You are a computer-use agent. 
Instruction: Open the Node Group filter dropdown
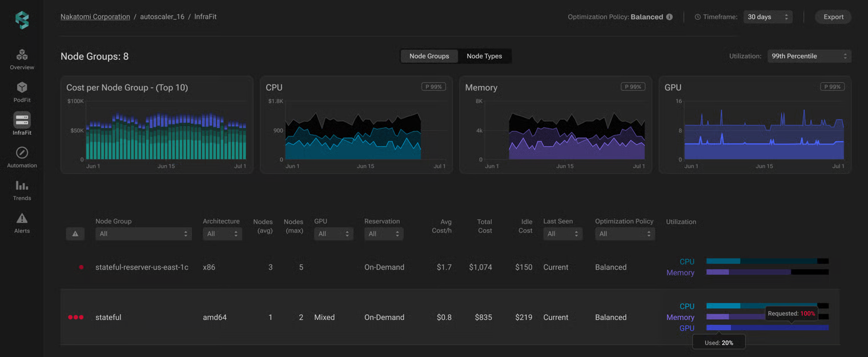pos(143,234)
